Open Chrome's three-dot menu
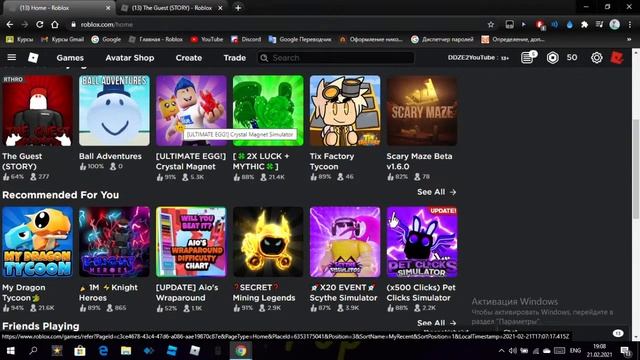Viewport: 640px width, 360px height. [630, 24]
